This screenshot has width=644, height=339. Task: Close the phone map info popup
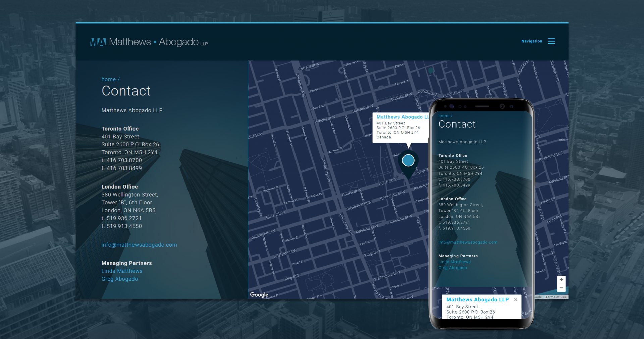(x=516, y=300)
